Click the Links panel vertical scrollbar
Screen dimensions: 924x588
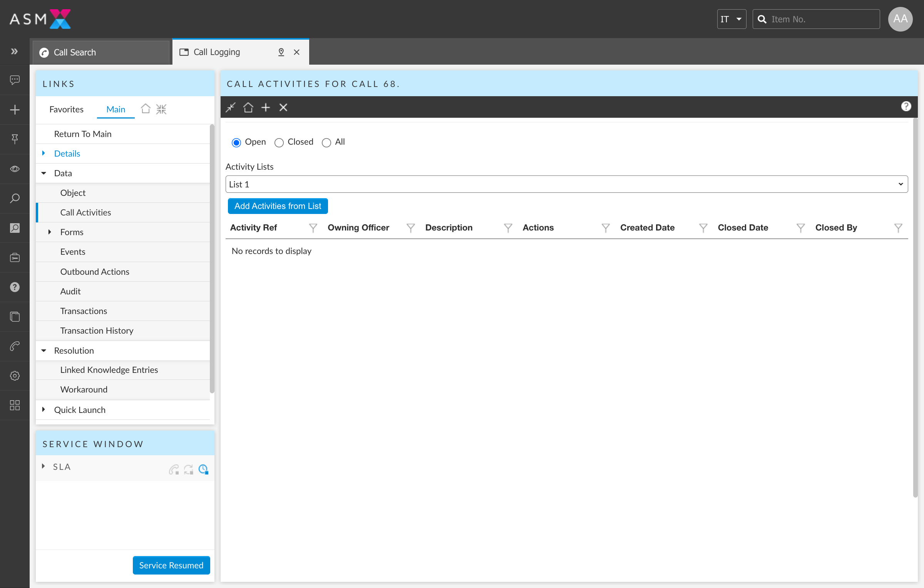point(212,258)
